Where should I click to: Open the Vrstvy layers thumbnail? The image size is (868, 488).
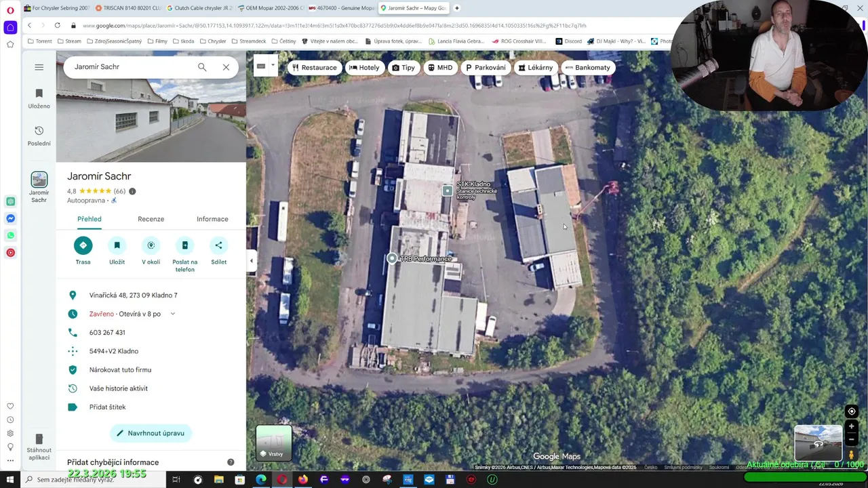(274, 443)
